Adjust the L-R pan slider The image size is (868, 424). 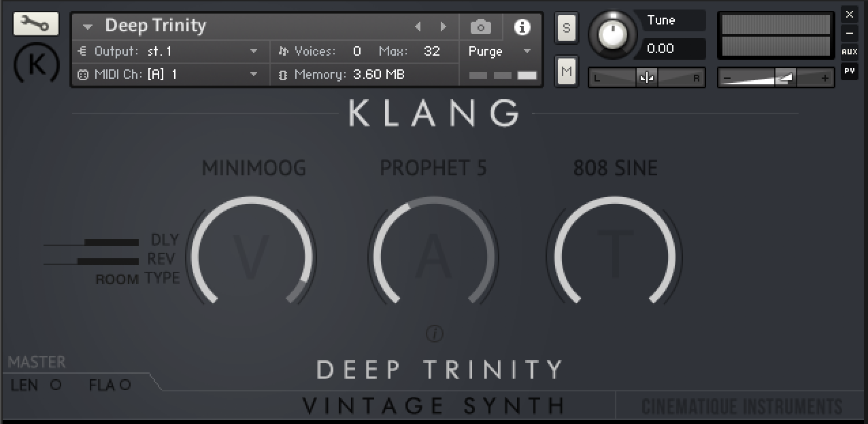(x=646, y=78)
